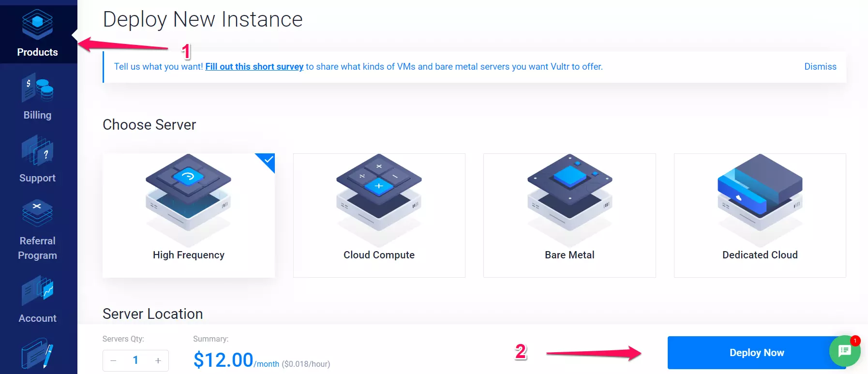Open the Referral Program icon
Image resolution: width=868 pixels, height=374 pixels.
click(37, 213)
